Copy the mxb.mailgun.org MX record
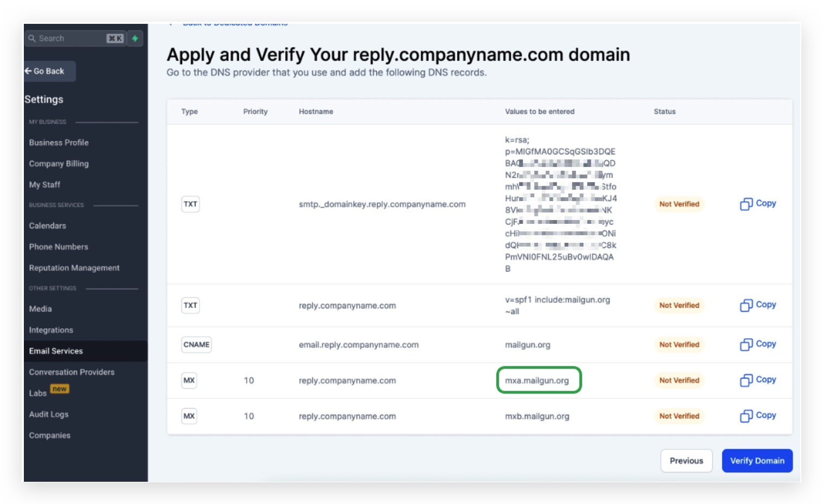 coord(758,416)
